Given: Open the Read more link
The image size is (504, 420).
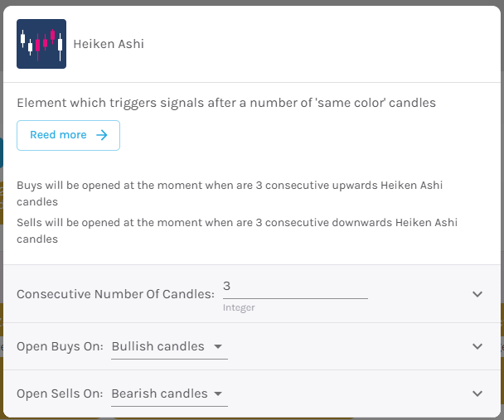Looking at the screenshot, I should 68,135.
